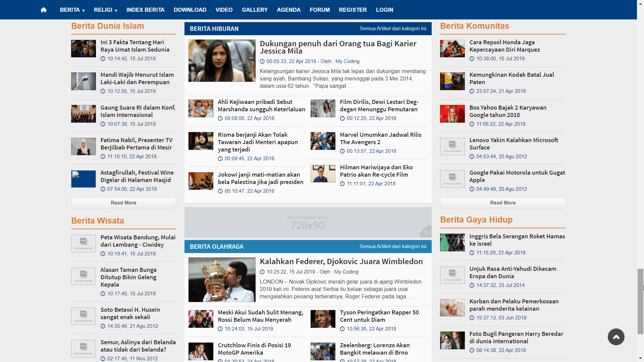
Task: Open the DOWNLOAD menu item
Action: (190, 10)
